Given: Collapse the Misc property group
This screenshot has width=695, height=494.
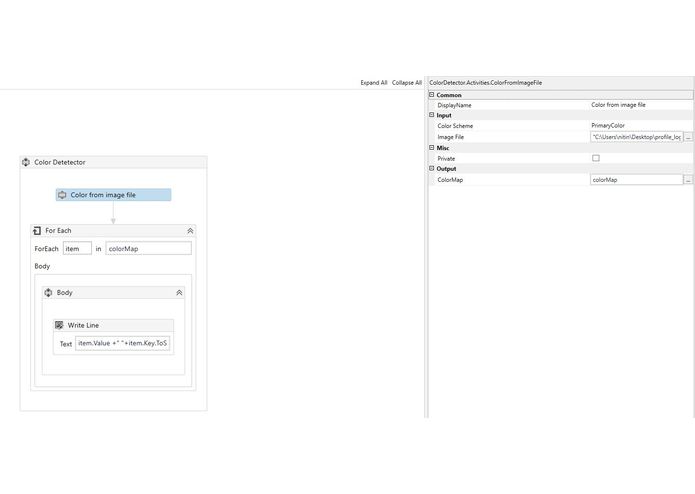Looking at the screenshot, I should [x=432, y=148].
